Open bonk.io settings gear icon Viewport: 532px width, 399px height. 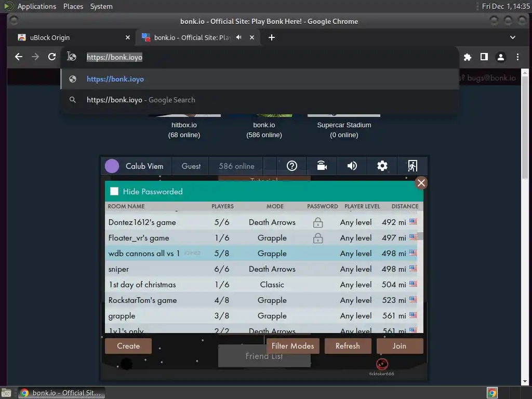pyautogui.click(x=382, y=166)
